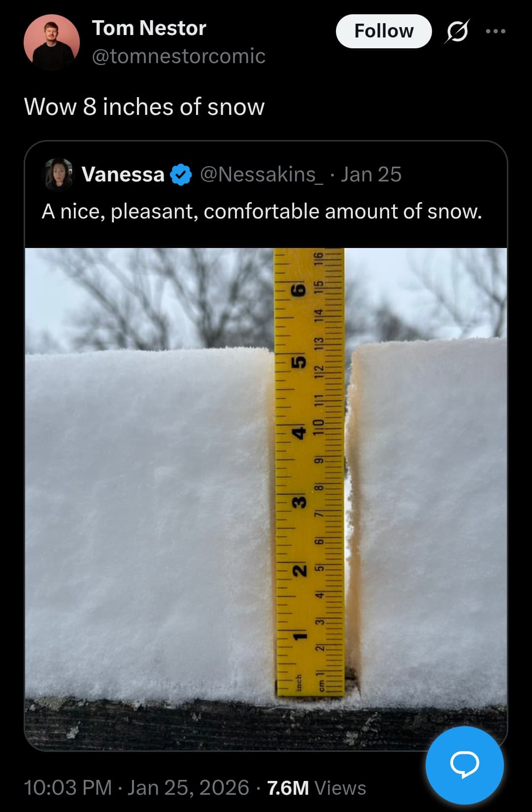Open the Tom Nestor display name
This screenshot has width=532, height=812.
[149, 28]
